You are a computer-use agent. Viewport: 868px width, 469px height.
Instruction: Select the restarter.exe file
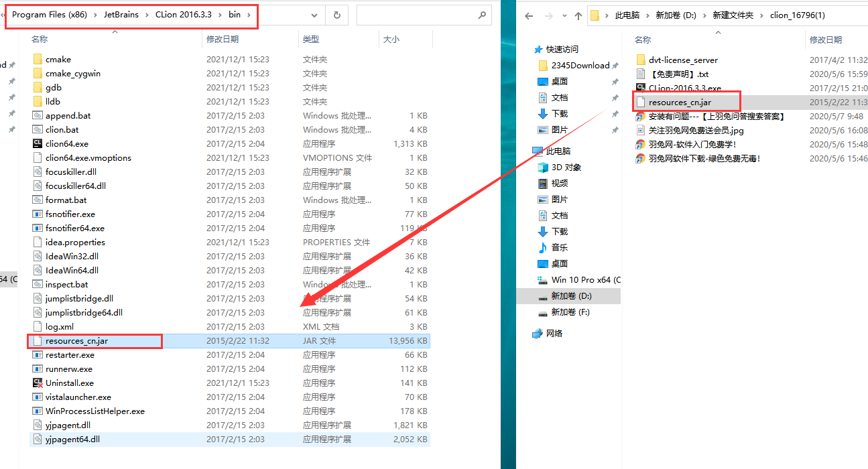[70, 355]
